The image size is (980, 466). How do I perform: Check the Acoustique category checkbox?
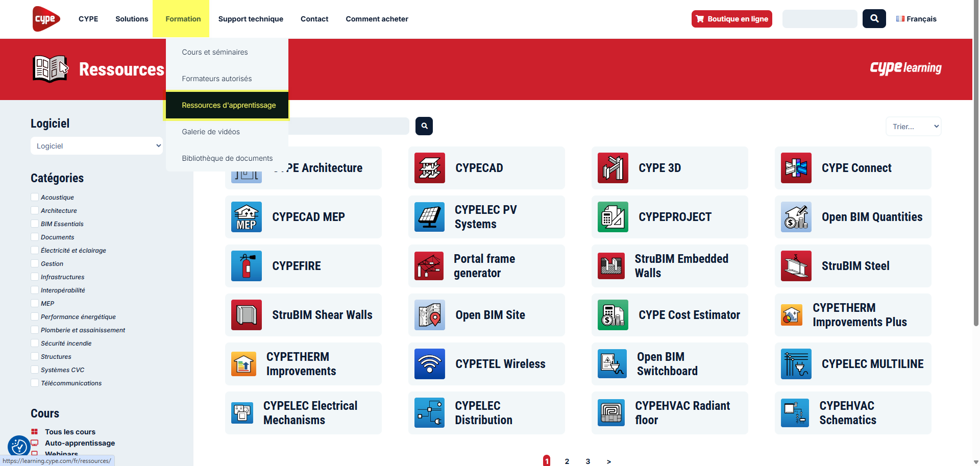(35, 197)
